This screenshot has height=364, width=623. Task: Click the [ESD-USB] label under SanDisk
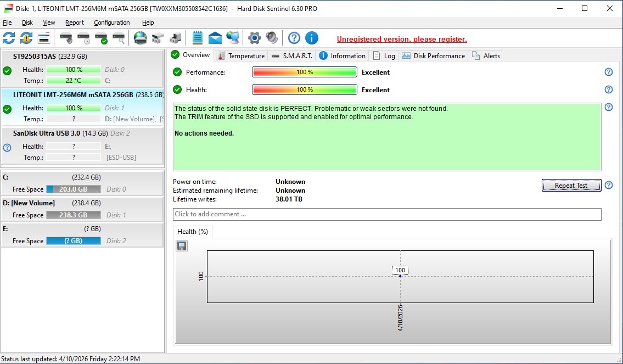[x=121, y=158]
